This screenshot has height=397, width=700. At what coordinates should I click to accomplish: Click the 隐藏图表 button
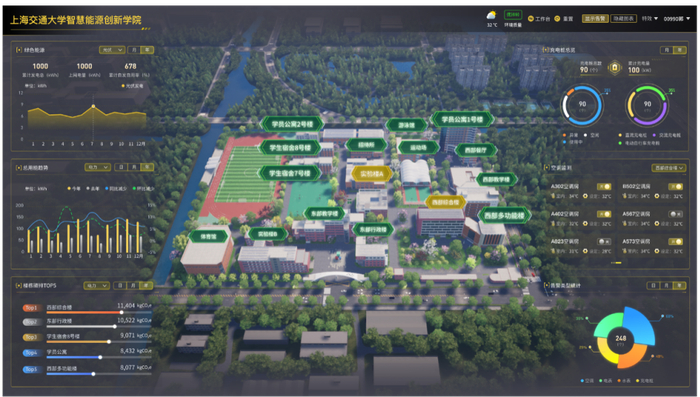tap(623, 18)
